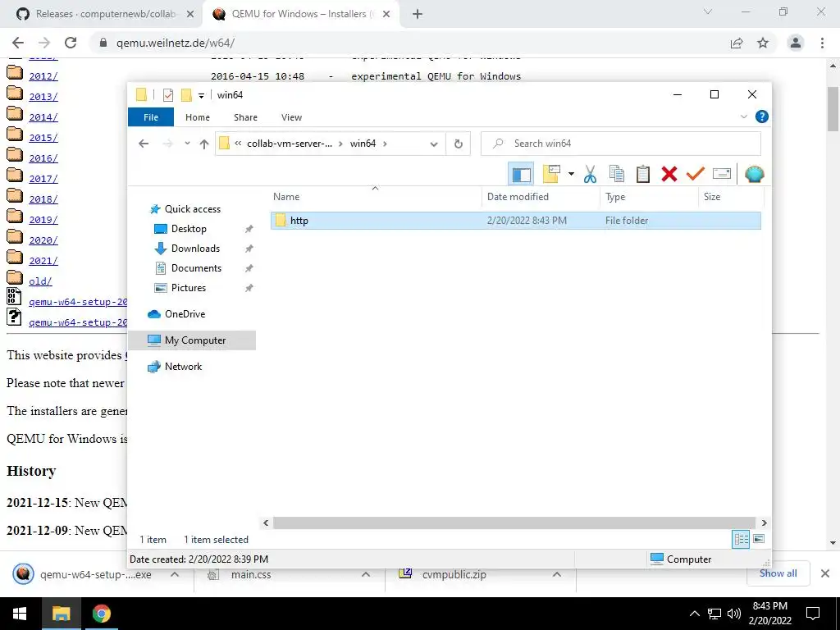The image size is (840, 630).
Task: Open the File tab in Explorer
Action: pyautogui.click(x=151, y=117)
